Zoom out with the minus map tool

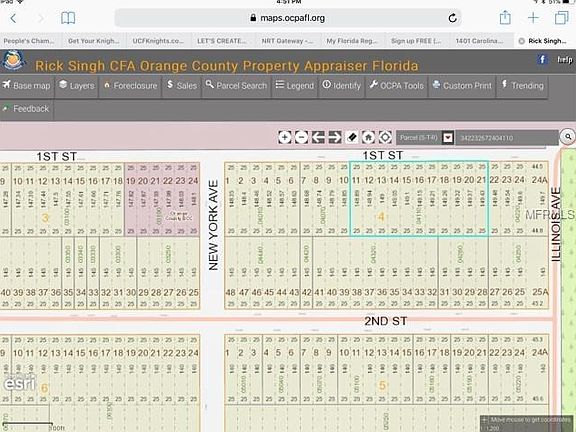click(x=302, y=137)
